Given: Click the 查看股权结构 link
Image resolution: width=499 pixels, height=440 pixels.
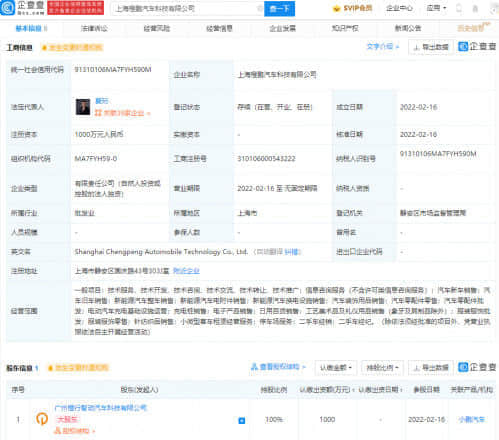Looking at the screenshot, I should coord(279,367).
